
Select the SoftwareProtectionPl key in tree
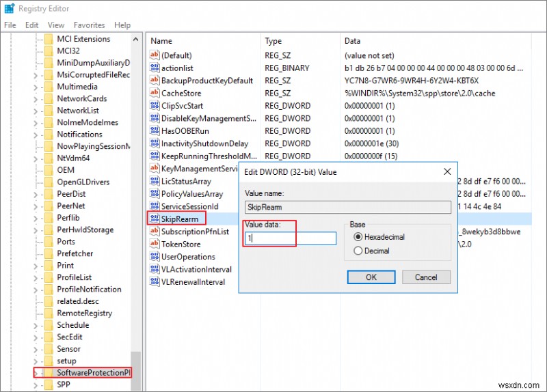94,372
